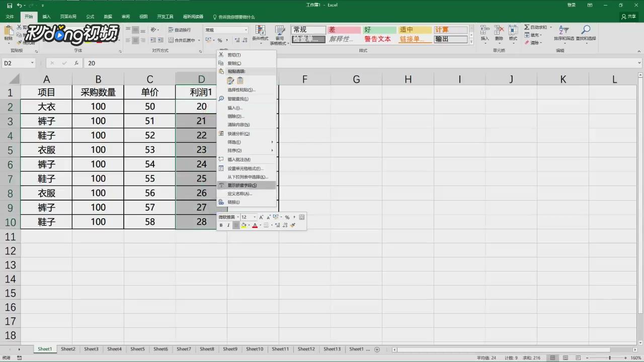Viewport: 644px width, 362px height.
Task: Open the Merge and Center dropdown arrow
Action: pos(199,40)
